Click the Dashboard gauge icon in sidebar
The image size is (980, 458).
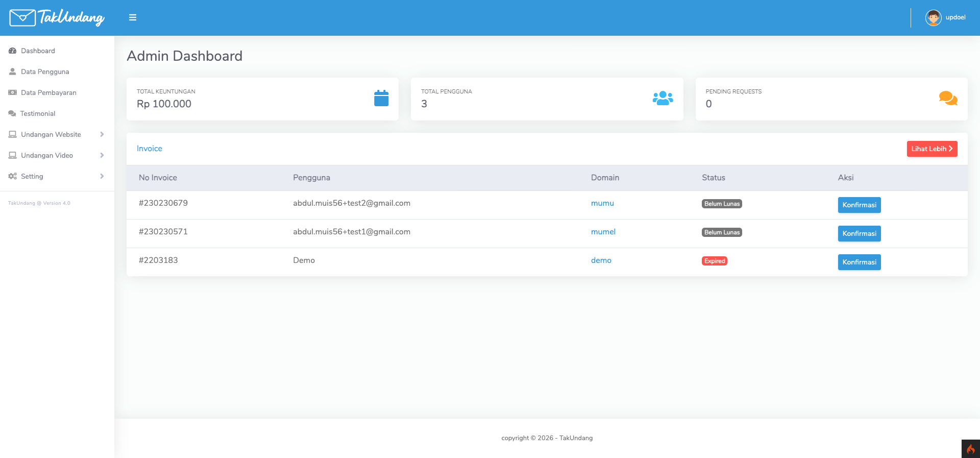13,51
